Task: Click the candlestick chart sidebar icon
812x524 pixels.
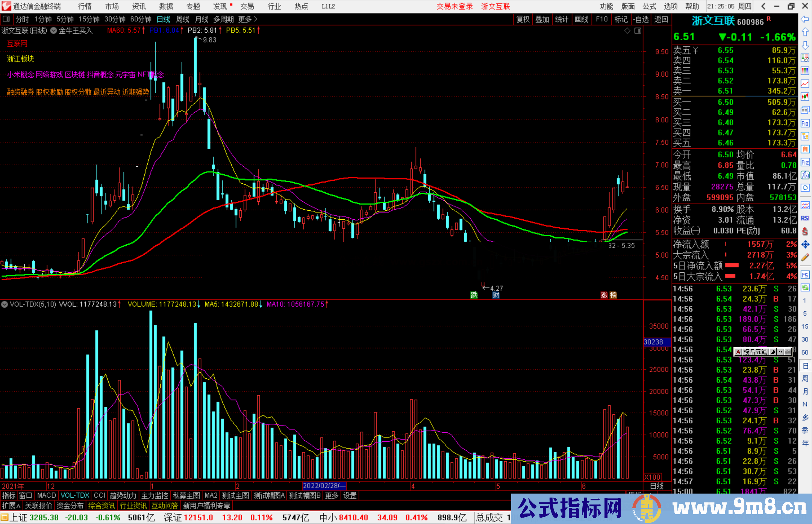Action: 805,97
